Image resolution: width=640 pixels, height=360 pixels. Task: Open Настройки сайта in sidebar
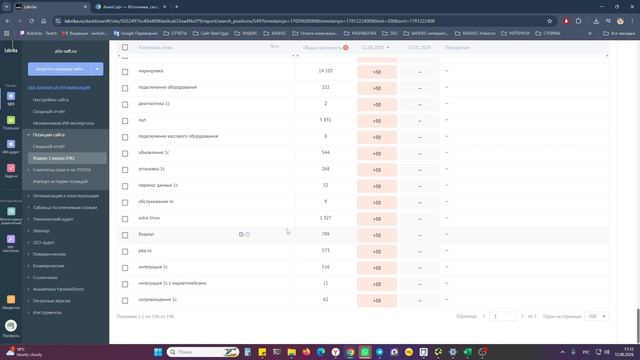coord(51,100)
